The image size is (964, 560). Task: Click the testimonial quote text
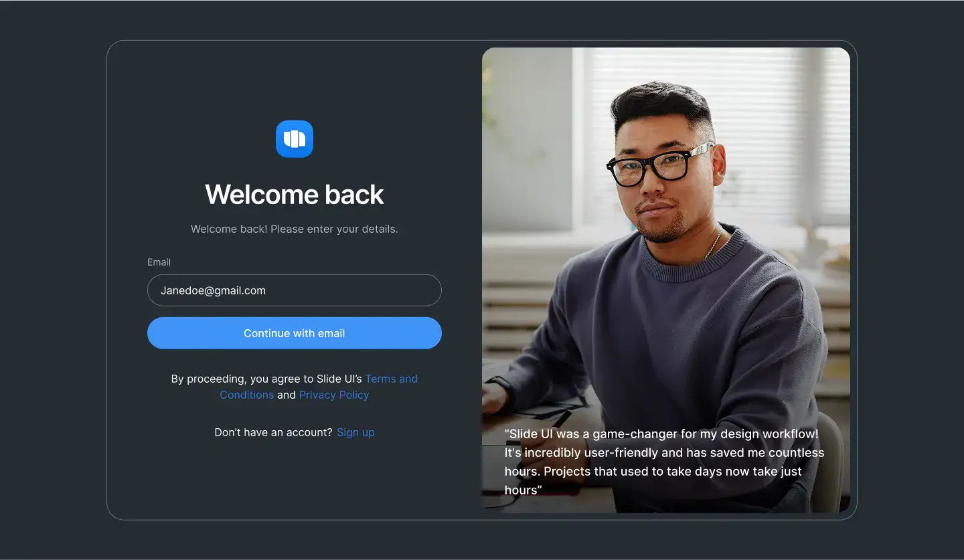click(x=664, y=462)
